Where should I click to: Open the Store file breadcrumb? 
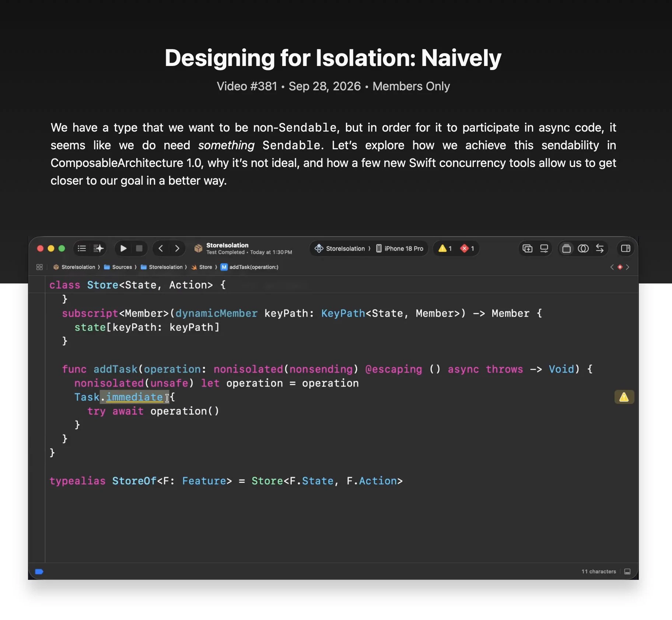202,267
